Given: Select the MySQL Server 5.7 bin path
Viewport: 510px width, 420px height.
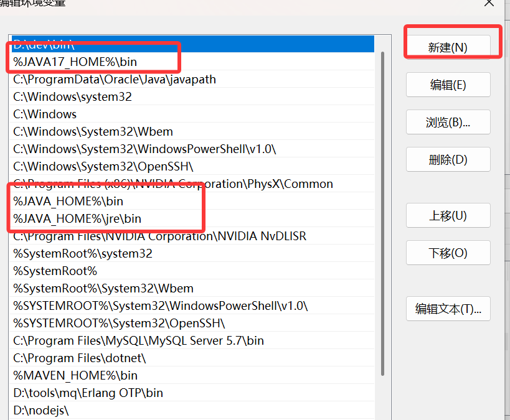Looking at the screenshot, I should click(138, 341).
